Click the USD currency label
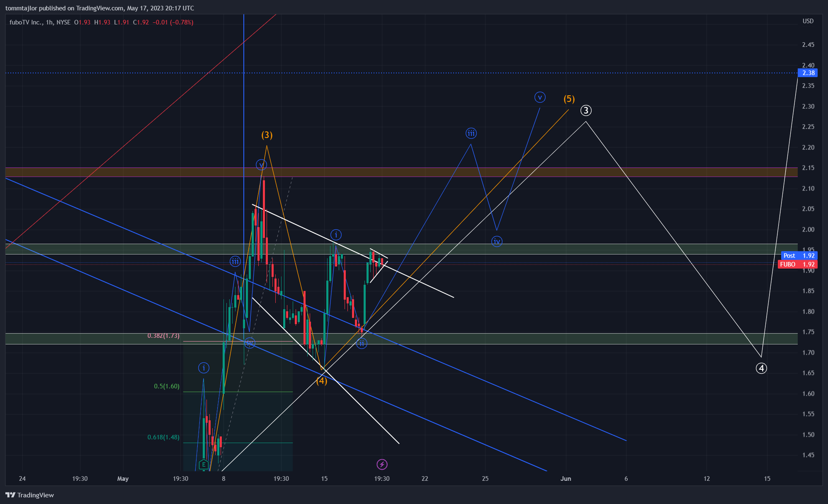 point(808,21)
